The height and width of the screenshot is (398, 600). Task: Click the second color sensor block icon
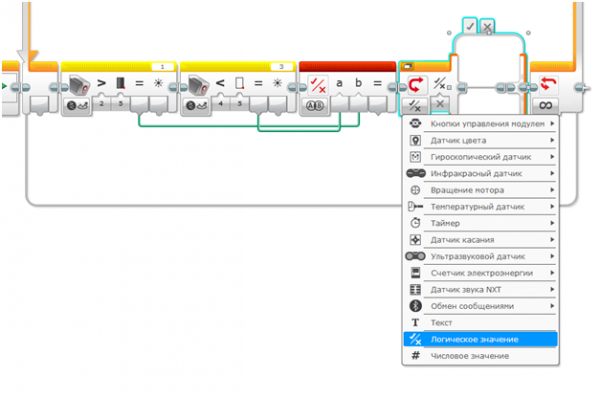coord(199,85)
